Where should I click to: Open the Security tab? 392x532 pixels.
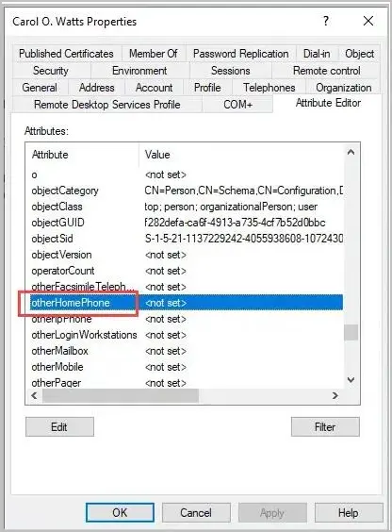(51, 71)
